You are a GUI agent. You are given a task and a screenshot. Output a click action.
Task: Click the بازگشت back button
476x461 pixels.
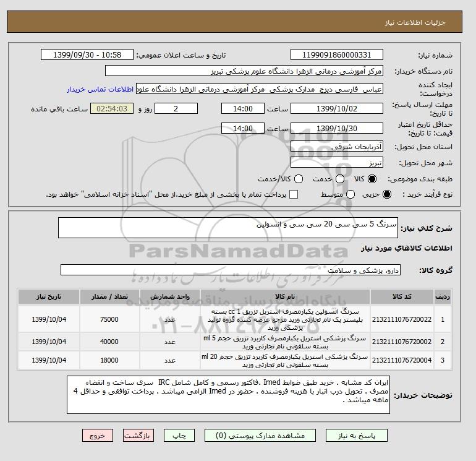pyautogui.click(x=138, y=436)
